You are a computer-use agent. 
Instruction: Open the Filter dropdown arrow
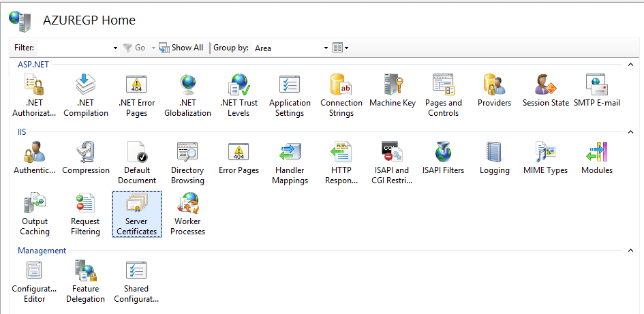click(115, 48)
